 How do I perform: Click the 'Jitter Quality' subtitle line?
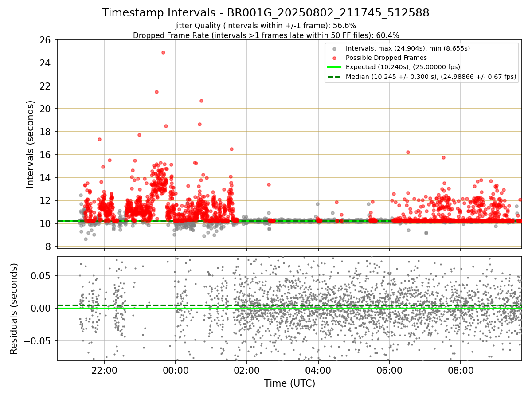point(266,26)
